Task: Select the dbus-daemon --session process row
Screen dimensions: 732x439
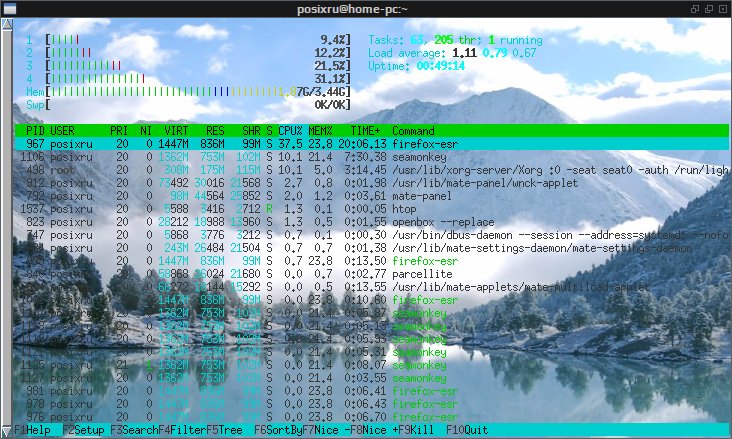Action: coord(372,235)
